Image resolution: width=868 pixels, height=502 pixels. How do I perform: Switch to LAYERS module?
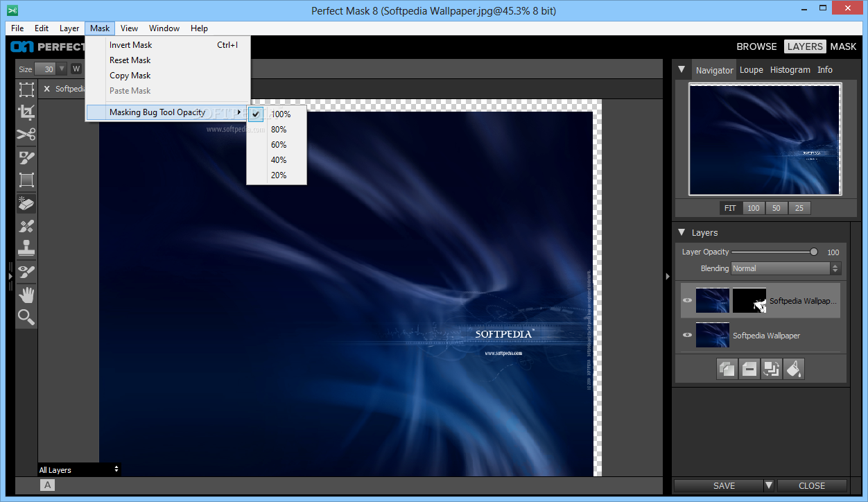(x=805, y=46)
